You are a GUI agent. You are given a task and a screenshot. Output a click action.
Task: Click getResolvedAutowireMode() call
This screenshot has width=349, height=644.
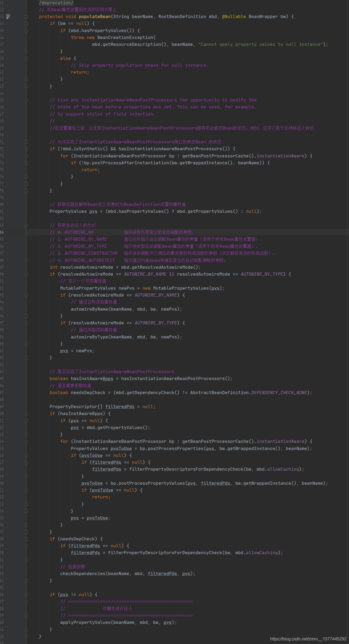point(160,267)
